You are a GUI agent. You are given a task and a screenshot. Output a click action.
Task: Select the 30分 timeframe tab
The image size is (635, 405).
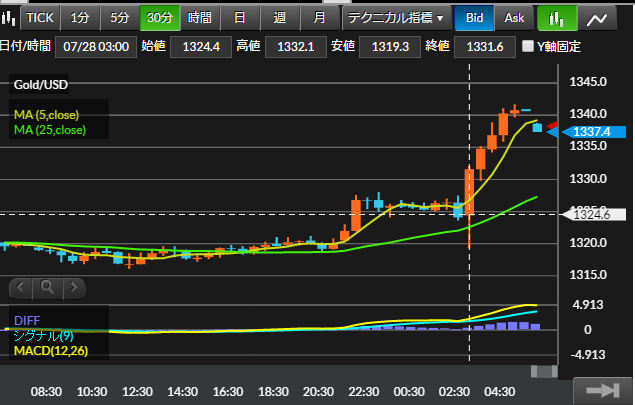[158, 18]
